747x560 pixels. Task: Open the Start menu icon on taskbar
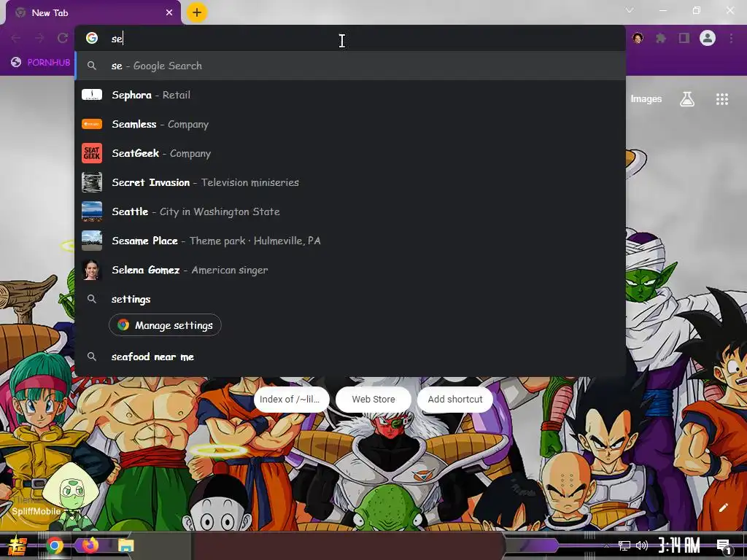[x=18, y=545]
